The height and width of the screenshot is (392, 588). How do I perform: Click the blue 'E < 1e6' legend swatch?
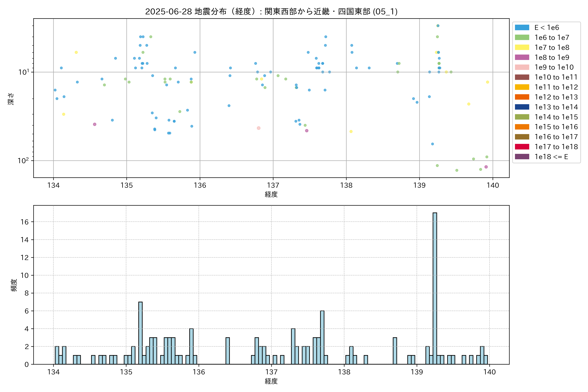[522, 27]
